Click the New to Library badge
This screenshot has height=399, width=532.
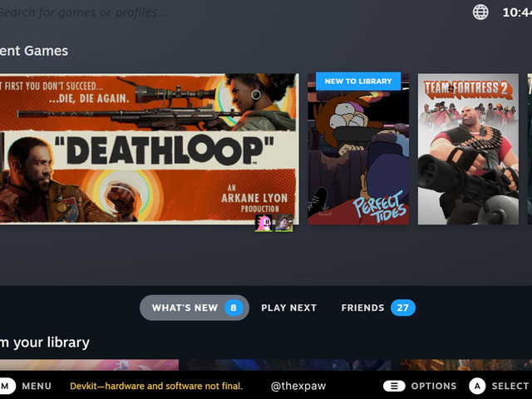coord(358,81)
